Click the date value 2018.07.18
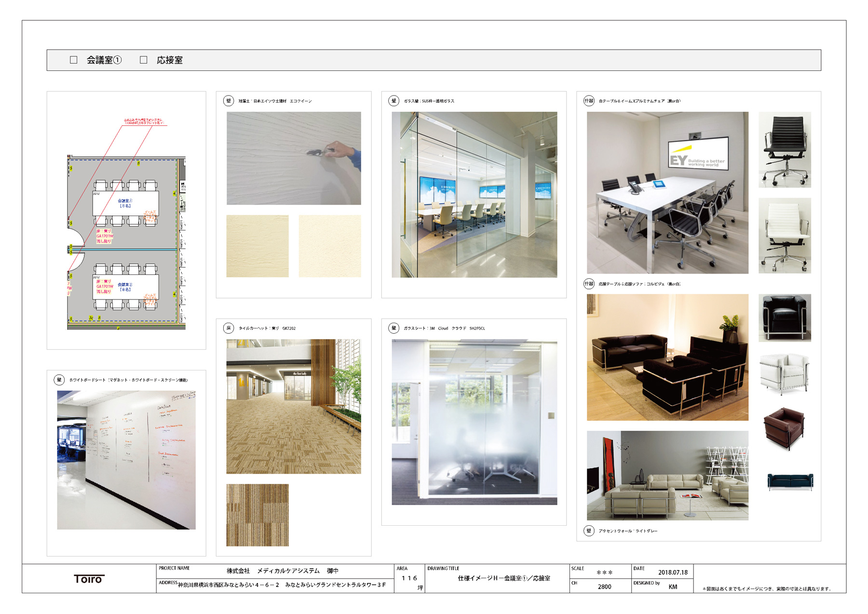Viewport: 868px width, 614px height. (673, 573)
